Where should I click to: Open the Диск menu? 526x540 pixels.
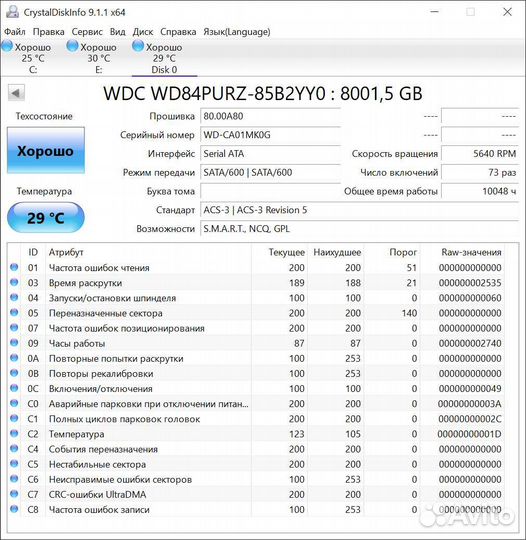(x=143, y=32)
